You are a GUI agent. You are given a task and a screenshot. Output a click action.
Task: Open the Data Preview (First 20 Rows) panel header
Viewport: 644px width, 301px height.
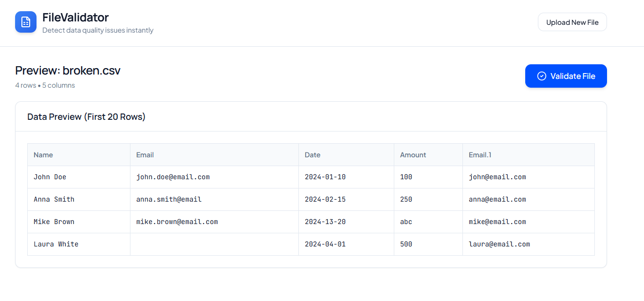(x=86, y=116)
